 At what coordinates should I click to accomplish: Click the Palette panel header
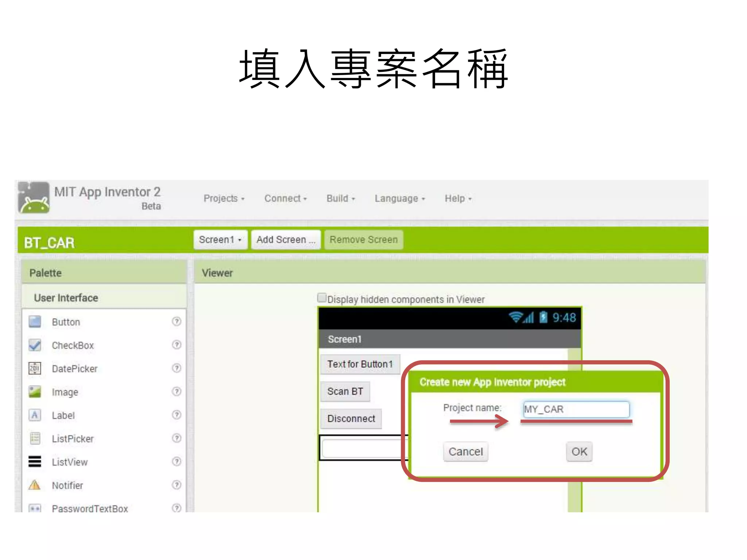(104, 272)
